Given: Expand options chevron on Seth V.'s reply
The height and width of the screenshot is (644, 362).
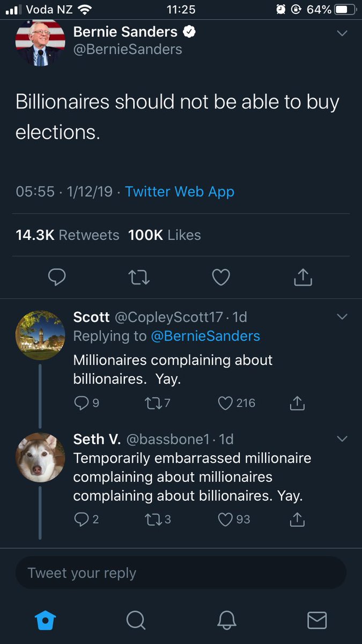Looking at the screenshot, I should pyautogui.click(x=342, y=439).
